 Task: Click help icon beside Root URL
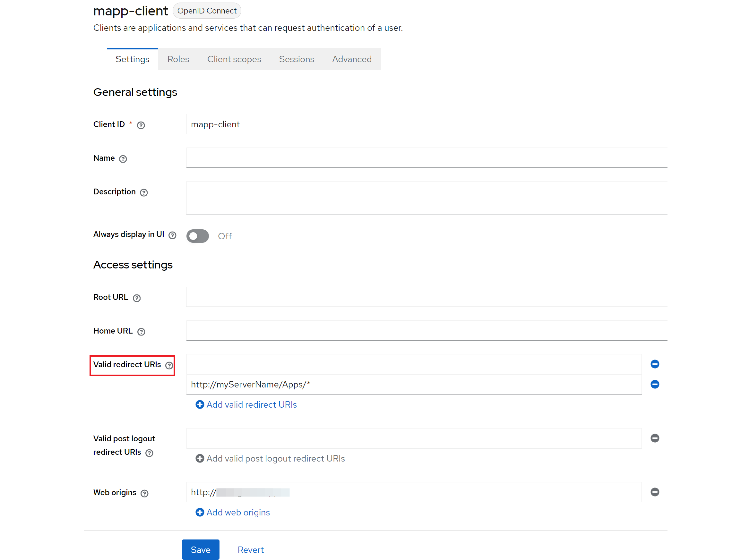[x=136, y=298]
